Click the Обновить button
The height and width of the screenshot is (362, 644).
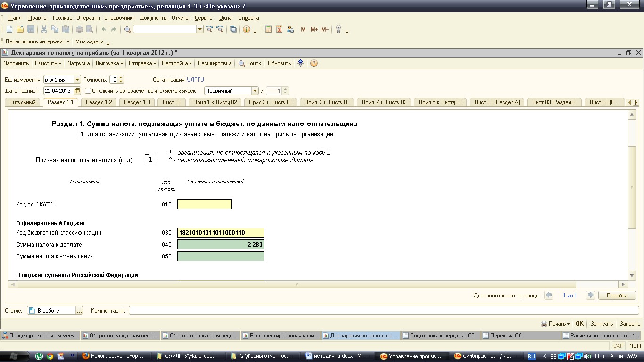[x=280, y=63]
